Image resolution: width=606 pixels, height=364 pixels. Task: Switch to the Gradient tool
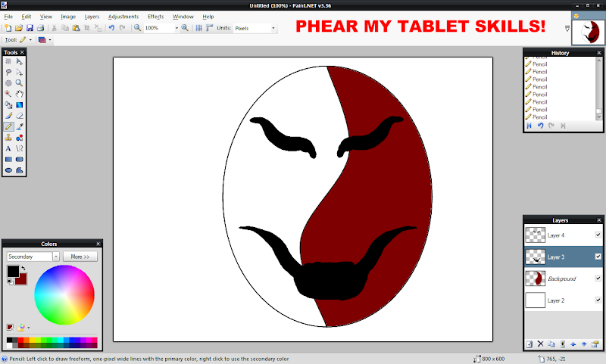(x=19, y=104)
